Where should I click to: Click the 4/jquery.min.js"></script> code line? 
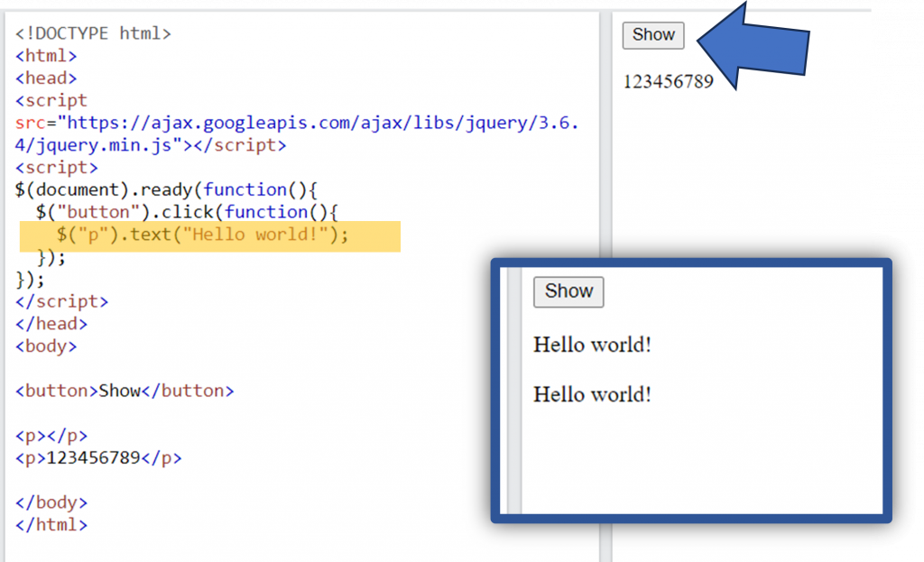coord(151,145)
